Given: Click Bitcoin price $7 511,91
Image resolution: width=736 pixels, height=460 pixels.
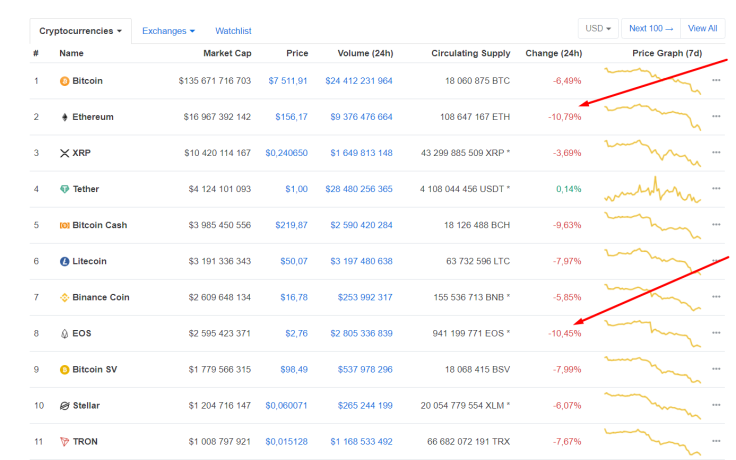Looking at the screenshot, I should pos(288,81).
